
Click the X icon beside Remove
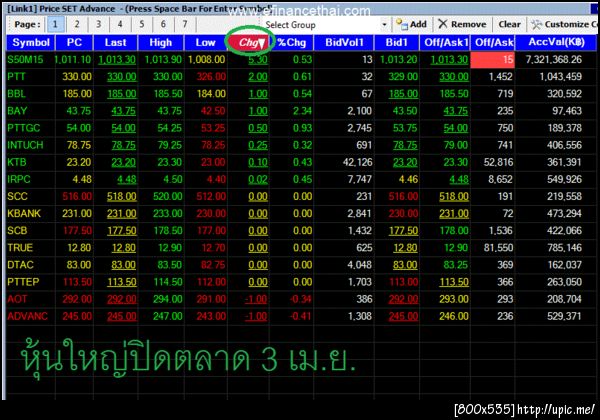click(443, 24)
